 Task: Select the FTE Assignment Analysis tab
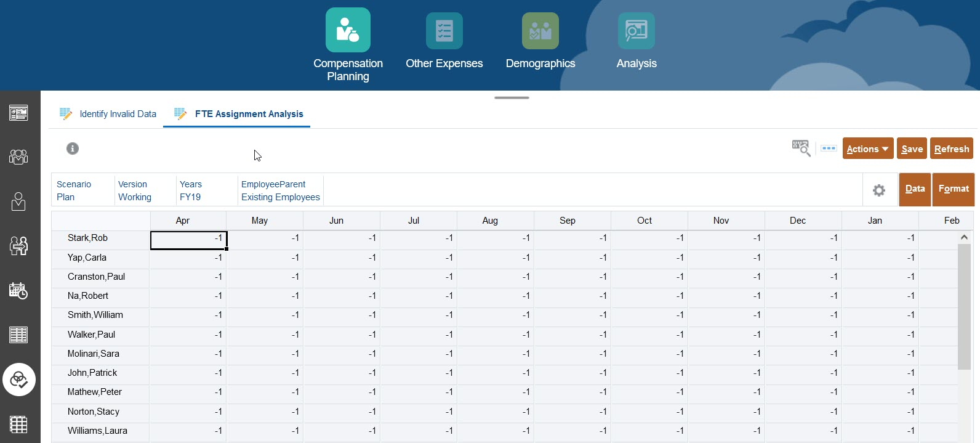click(249, 114)
